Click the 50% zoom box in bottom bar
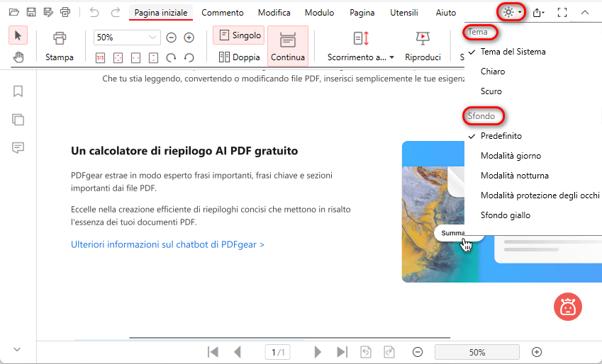 [476, 352]
